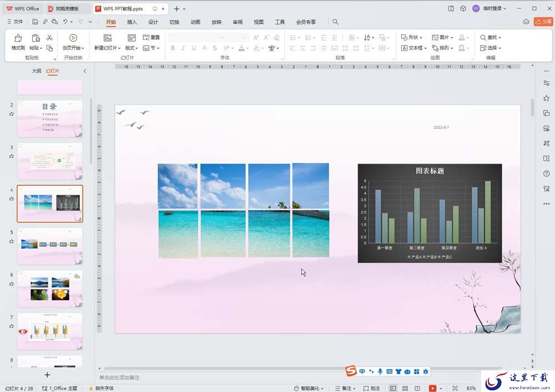
Task: Open the 文件 menu
Action: pyautogui.click(x=15, y=22)
